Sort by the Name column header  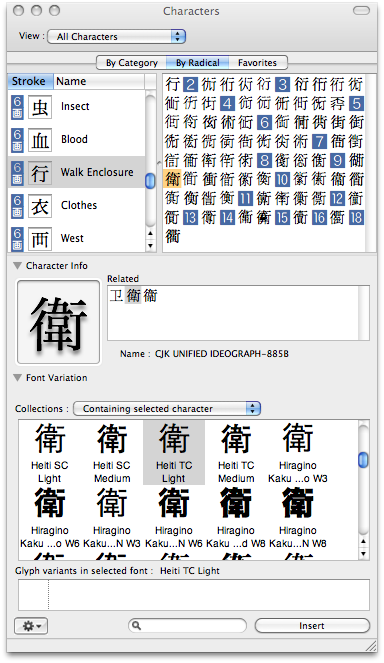(99, 81)
